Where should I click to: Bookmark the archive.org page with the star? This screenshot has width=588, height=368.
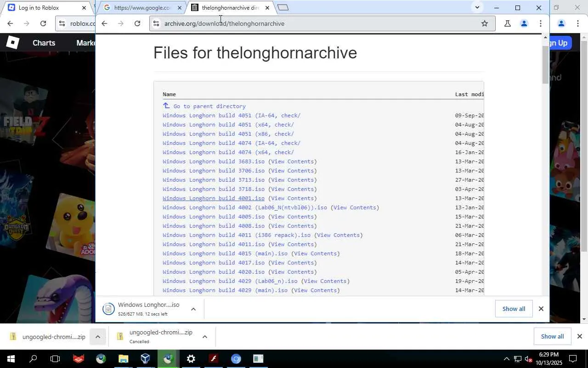(485, 23)
